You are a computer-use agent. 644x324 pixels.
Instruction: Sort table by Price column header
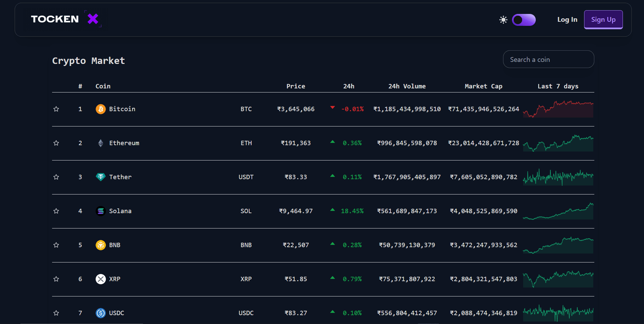(x=295, y=86)
